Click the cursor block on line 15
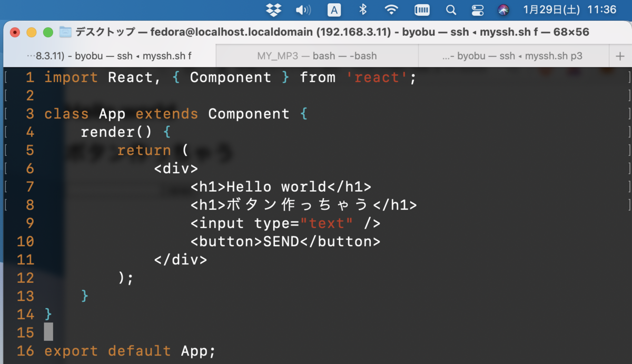This screenshot has height=364, width=632. 48,332
